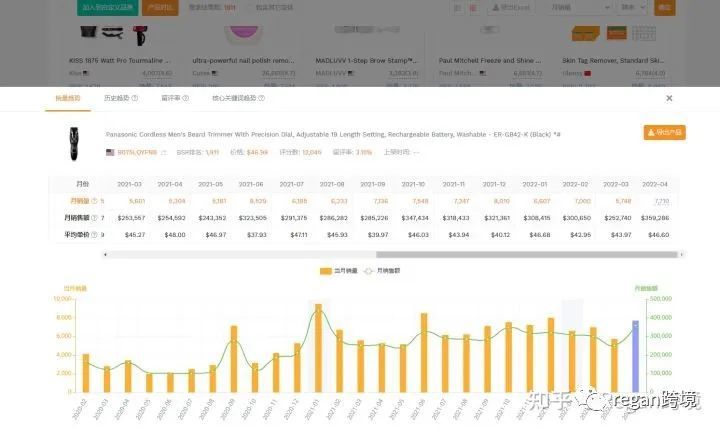The height and width of the screenshot is (433, 720).
Task: Click the help icon next to 月销售额 row
Action: tap(94, 218)
